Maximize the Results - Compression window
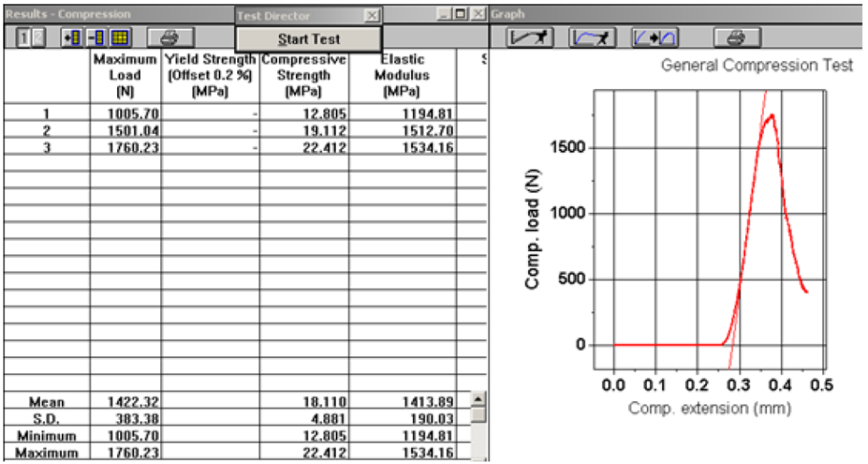Screen dimensions: 868x464 pyautogui.click(x=461, y=14)
